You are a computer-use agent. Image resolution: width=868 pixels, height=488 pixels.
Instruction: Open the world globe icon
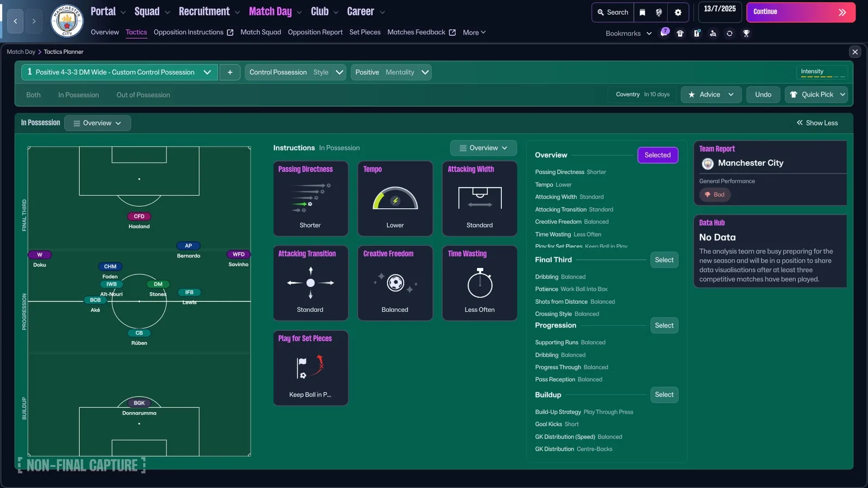(x=659, y=12)
